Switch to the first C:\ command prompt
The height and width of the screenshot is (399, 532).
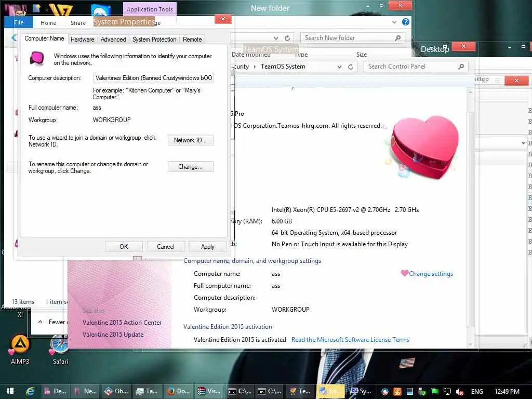(240, 391)
